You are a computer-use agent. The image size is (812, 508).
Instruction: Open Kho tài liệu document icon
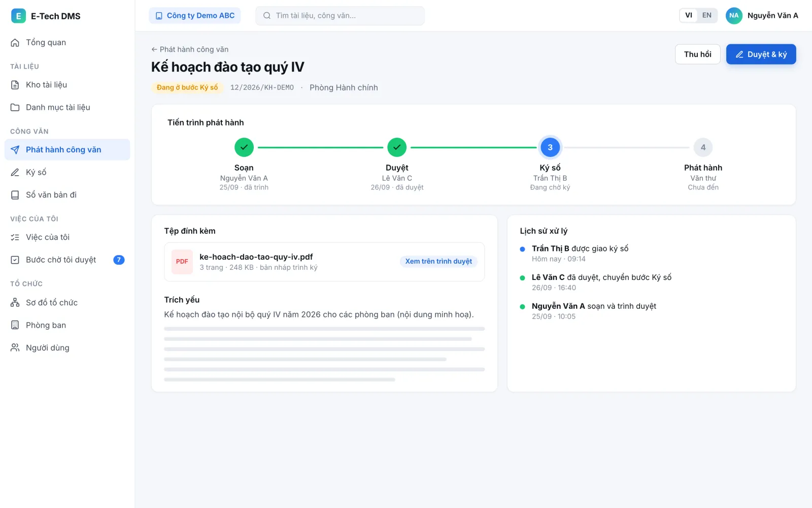coord(15,85)
